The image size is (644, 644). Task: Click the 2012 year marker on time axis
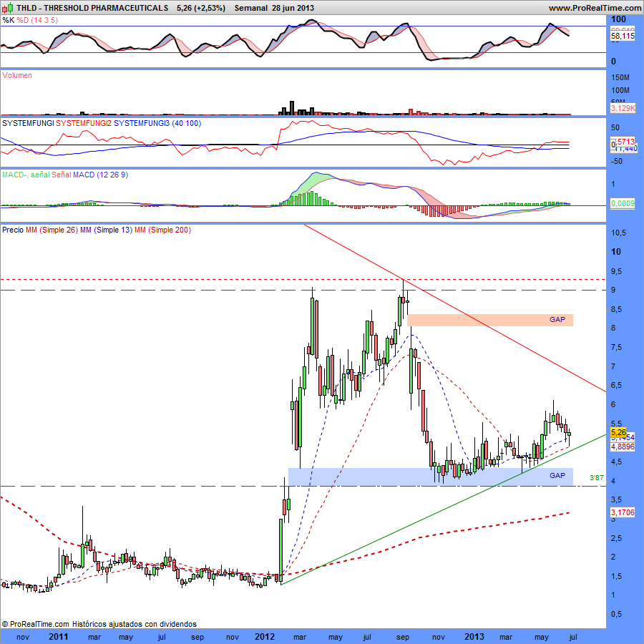click(x=265, y=637)
